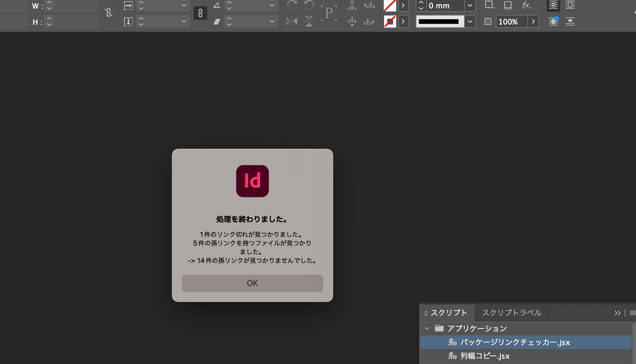This screenshot has height=364, width=636.
Task: Select next object in group
Action: (x=369, y=21)
